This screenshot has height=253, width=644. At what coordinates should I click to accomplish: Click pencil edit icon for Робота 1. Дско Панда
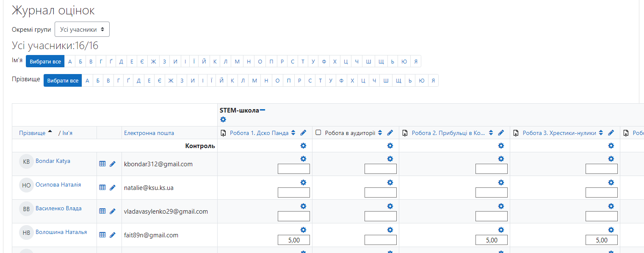coord(303,133)
